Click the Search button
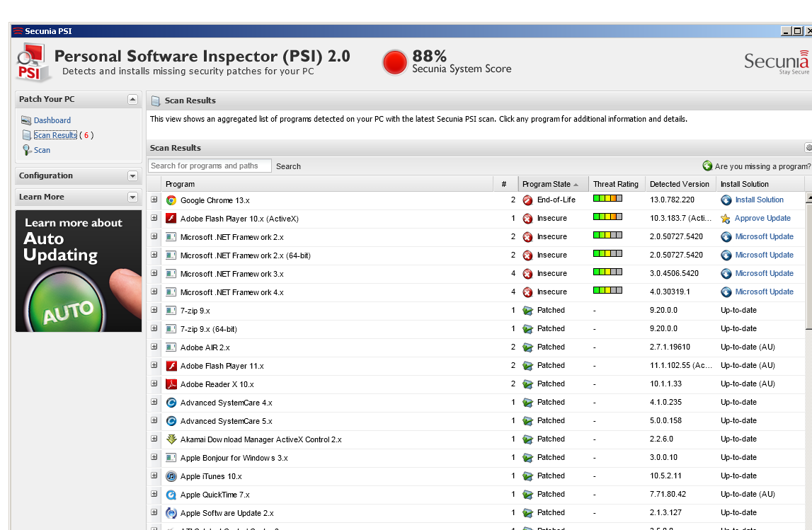The height and width of the screenshot is (530, 812). pos(288,166)
